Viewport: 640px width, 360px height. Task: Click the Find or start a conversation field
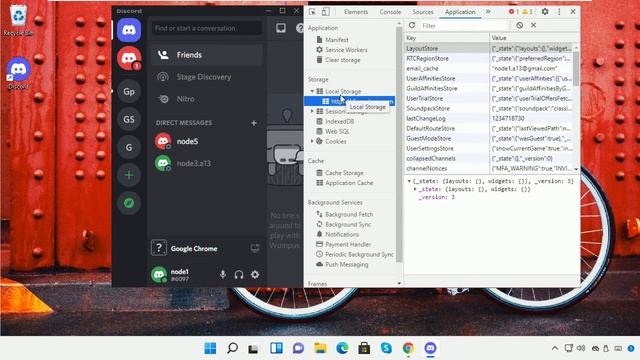[207, 28]
